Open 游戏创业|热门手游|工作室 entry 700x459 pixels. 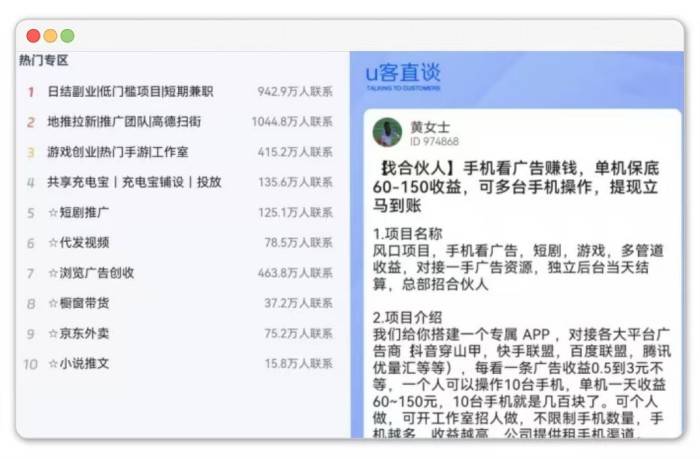118,152
